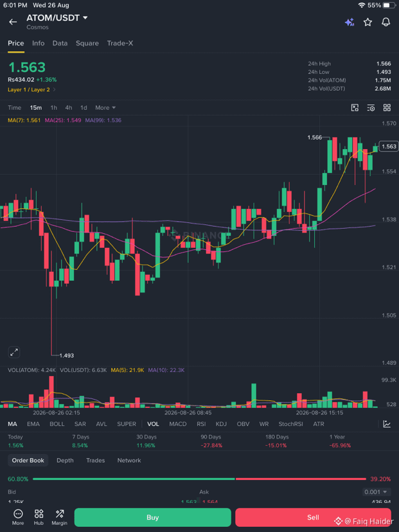This screenshot has width=399, height=532.
Task: Toggle the OBV sub-indicator
Action: click(x=243, y=424)
